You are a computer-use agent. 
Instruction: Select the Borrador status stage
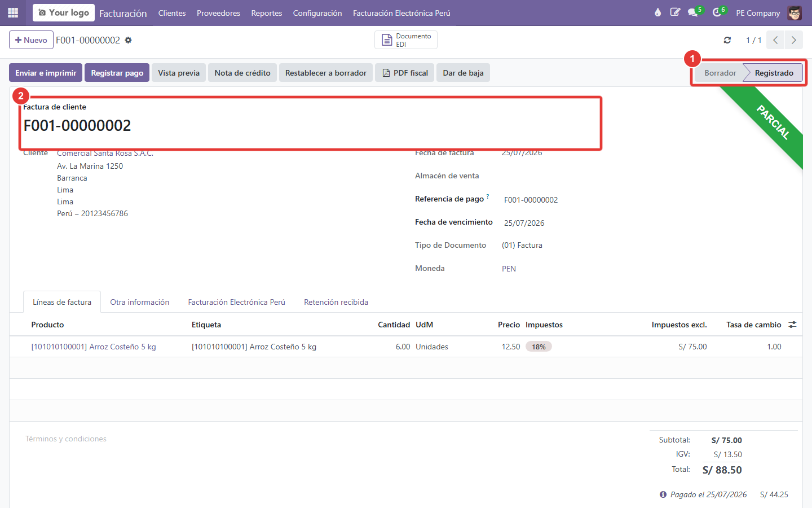720,73
